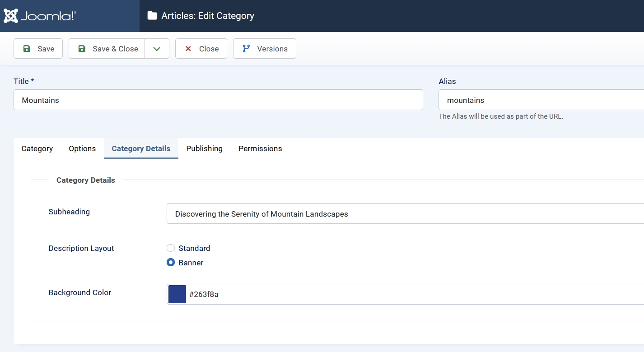Switch to the Category tab
The image size is (644, 352).
[37, 148]
